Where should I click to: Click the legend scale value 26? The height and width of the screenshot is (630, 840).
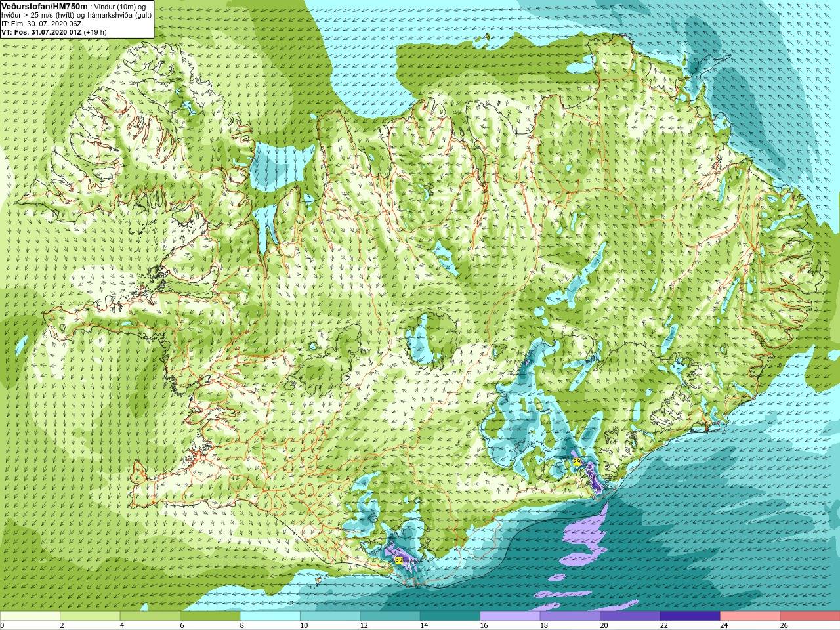click(784, 625)
